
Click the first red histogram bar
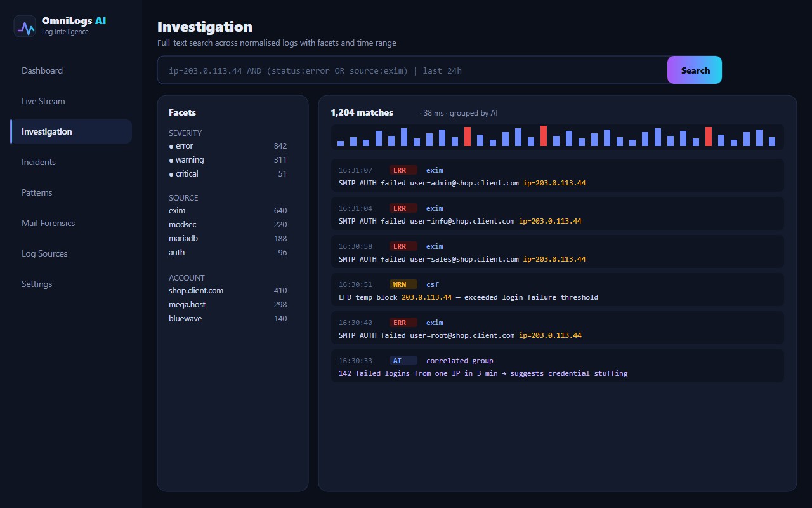tap(468, 137)
